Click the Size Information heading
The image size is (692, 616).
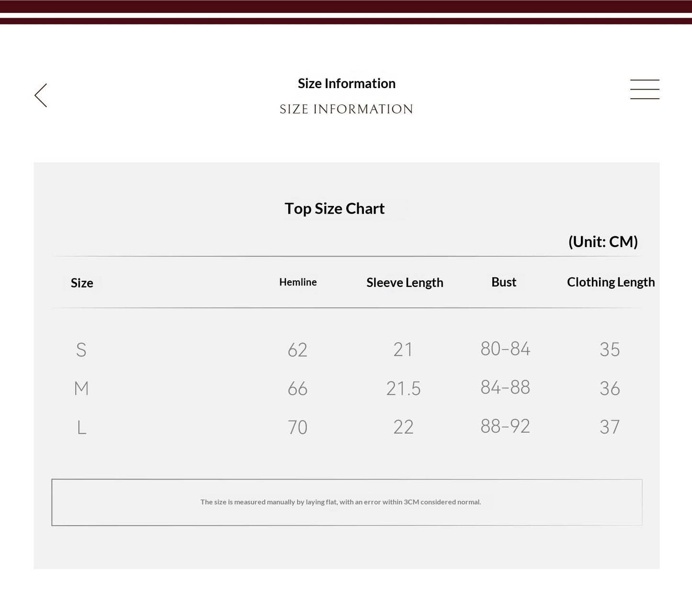click(x=347, y=83)
